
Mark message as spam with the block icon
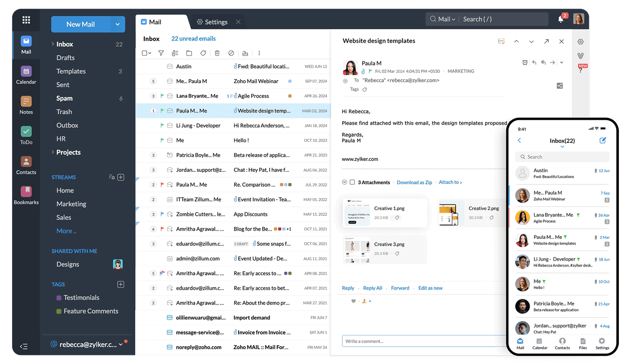tap(231, 53)
